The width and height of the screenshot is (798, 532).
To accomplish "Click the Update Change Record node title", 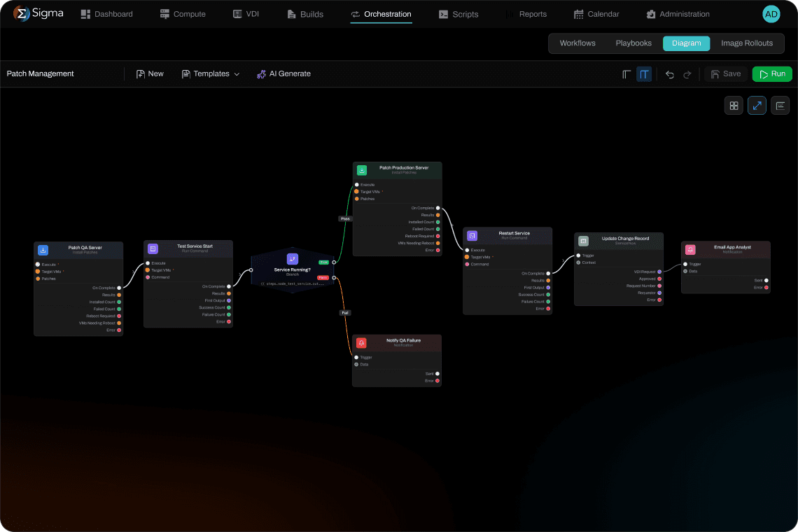I will tap(625, 238).
